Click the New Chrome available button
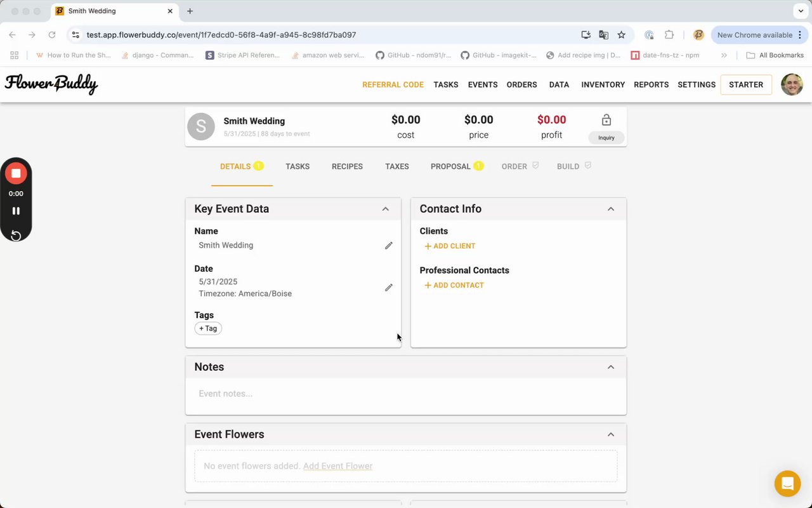This screenshot has width=812, height=508. click(x=759, y=35)
